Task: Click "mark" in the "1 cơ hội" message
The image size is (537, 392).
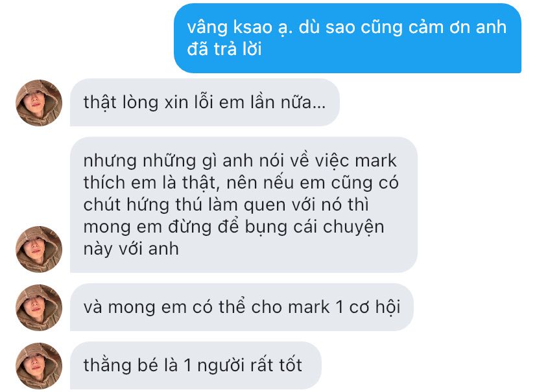Action: 309,307
